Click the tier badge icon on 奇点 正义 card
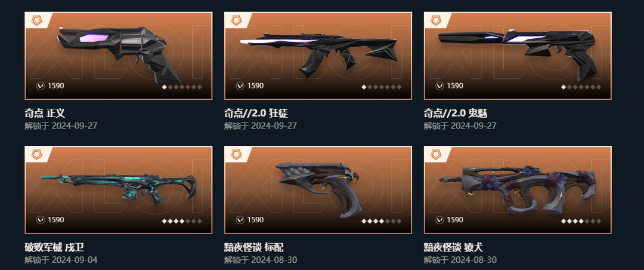Screen dimensions: 644x270 (36, 20)
